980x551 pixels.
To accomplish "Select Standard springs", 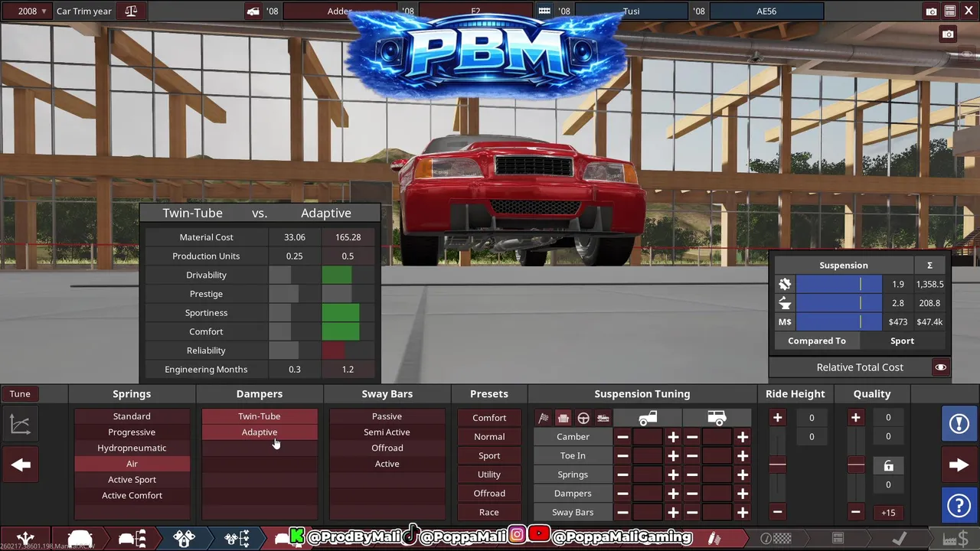I will [132, 416].
